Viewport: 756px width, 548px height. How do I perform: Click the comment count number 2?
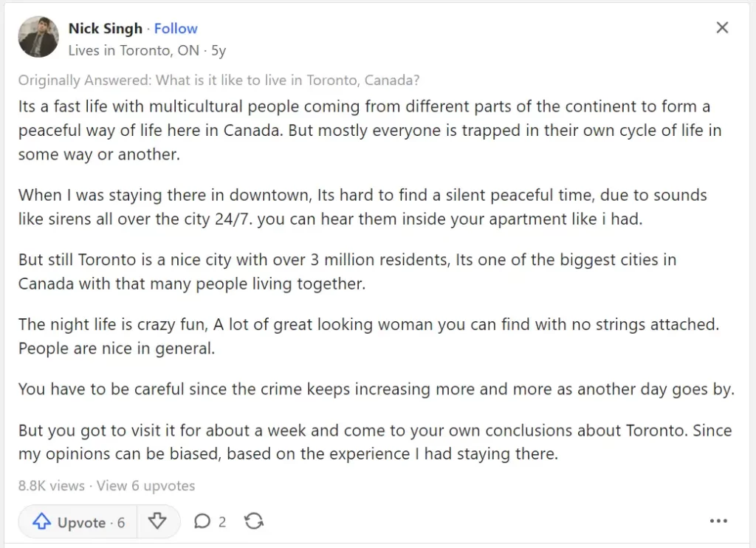click(x=221, y=522)
